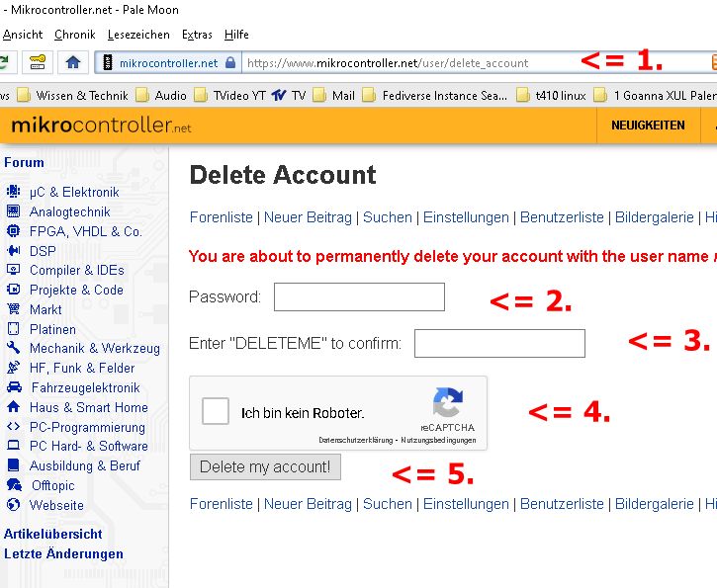The height and width of the screenshot is (588, 717).
Task: Open the Chronik menu
Action: coord(75,35)
